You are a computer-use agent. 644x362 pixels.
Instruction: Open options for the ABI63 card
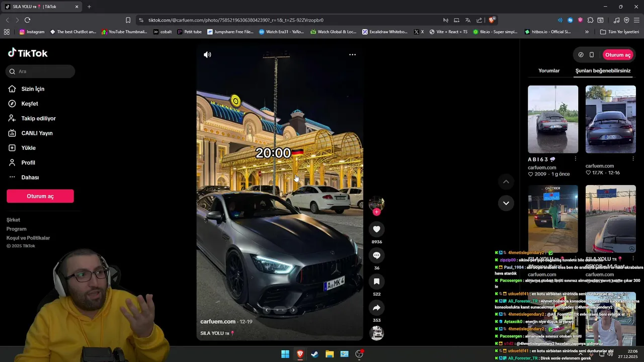pyautogui.click(x=576, y=159)
